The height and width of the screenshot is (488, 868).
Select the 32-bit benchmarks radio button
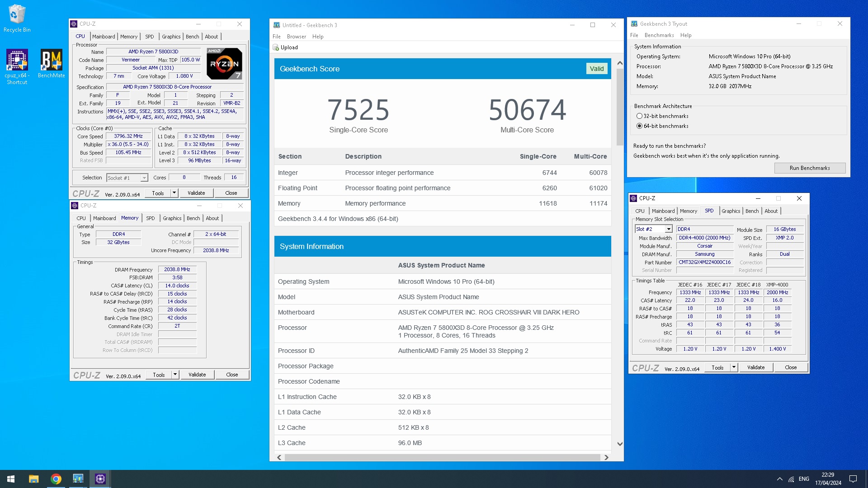tap(639, 116)
